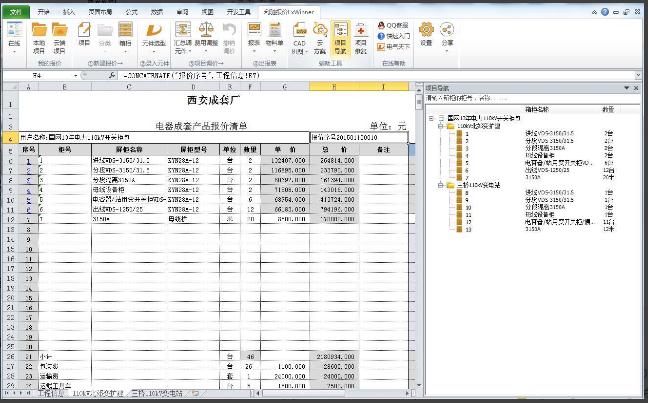
Task: Click the red-cross icon beside 项目导航
Action: [x=361, y=30]
